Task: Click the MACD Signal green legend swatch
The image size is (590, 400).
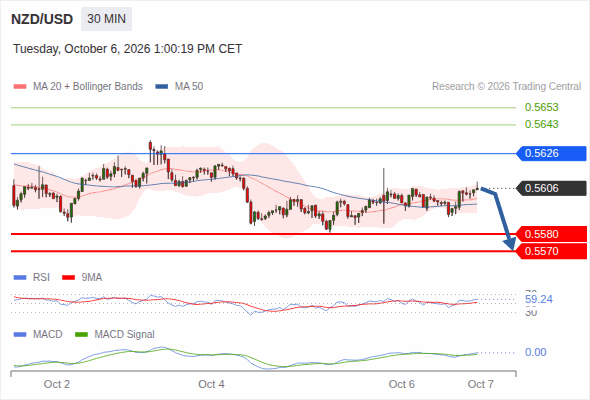Action: click(81, 335)
